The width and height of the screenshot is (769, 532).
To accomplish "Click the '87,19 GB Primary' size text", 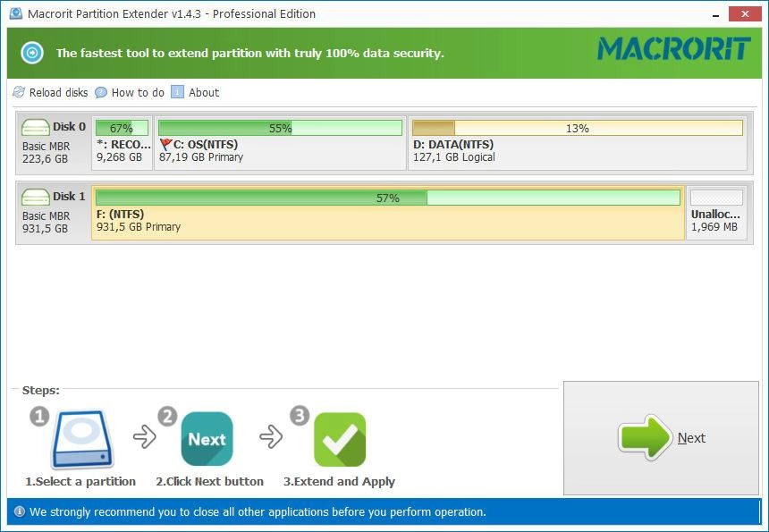I will (201, 156).
